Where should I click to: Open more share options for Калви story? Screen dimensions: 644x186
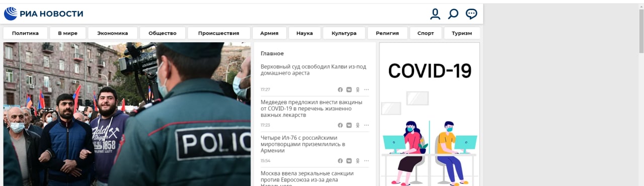click(x=366, y=90)
